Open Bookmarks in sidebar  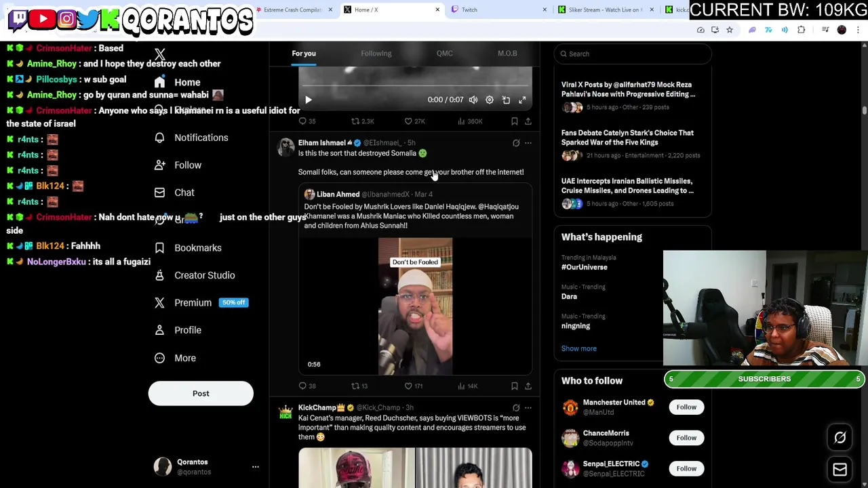188,248
